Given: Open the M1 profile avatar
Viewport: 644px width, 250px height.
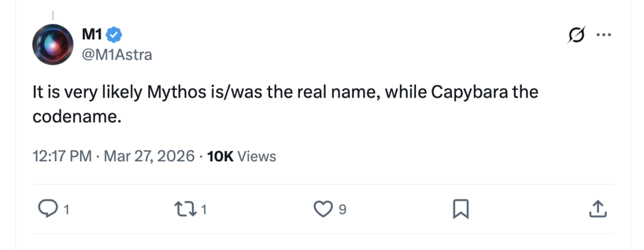Looking at the screenshot, I should pyautogui.click(x=52, y=45).
